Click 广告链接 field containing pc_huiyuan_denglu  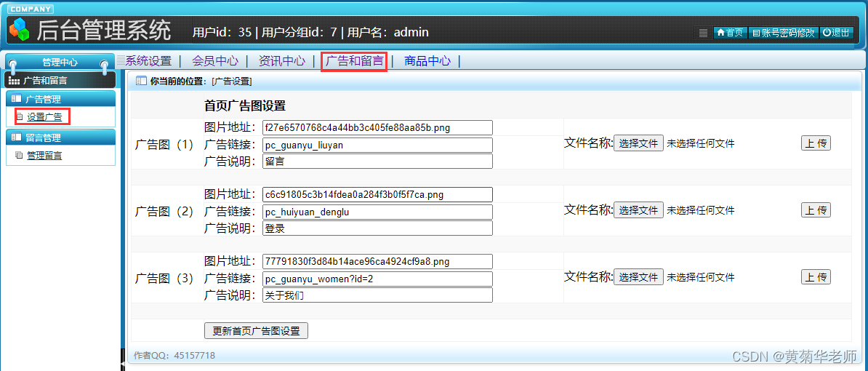(x=377, y=212)
